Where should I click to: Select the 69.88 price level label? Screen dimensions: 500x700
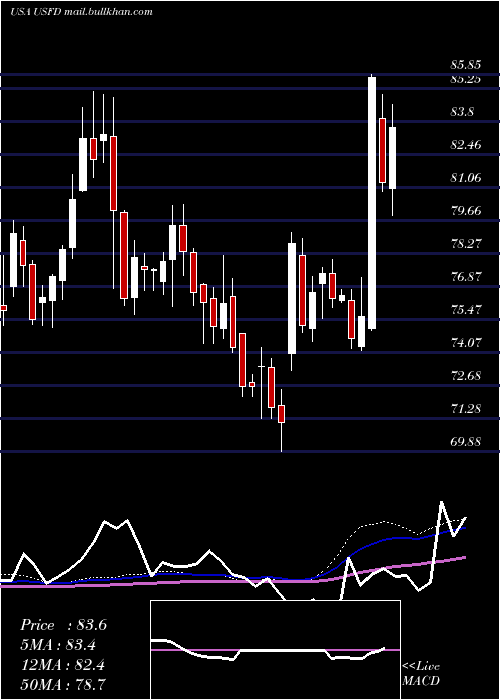(x=466, y=442)
